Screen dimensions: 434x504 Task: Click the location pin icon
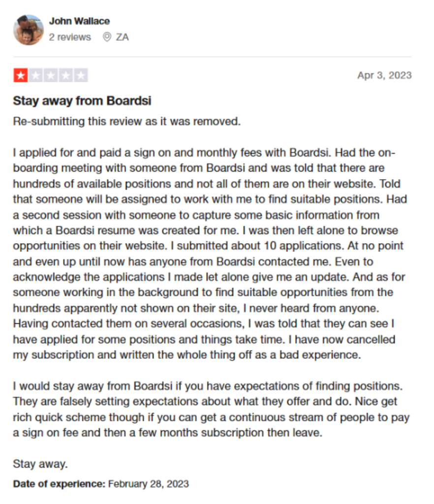(x=107, y=37)
